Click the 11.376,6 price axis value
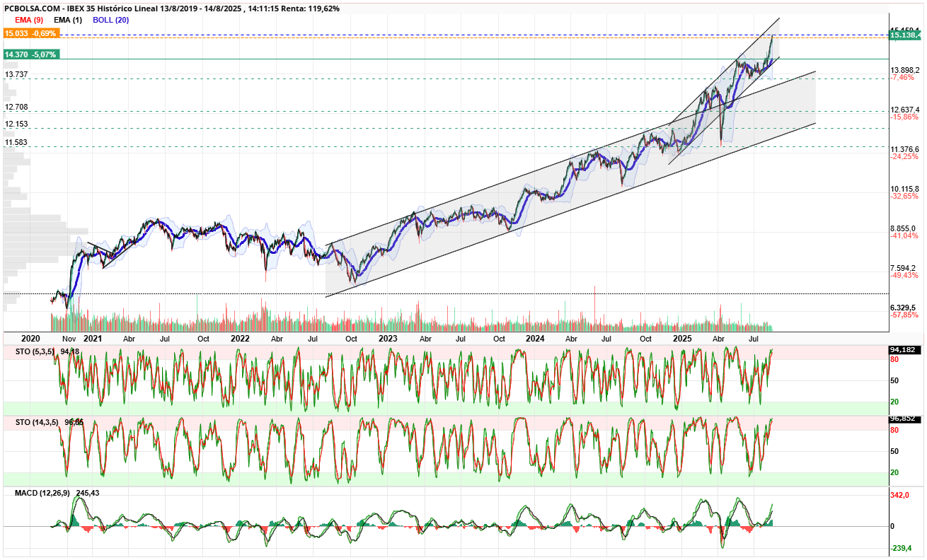 click(906, 149)
